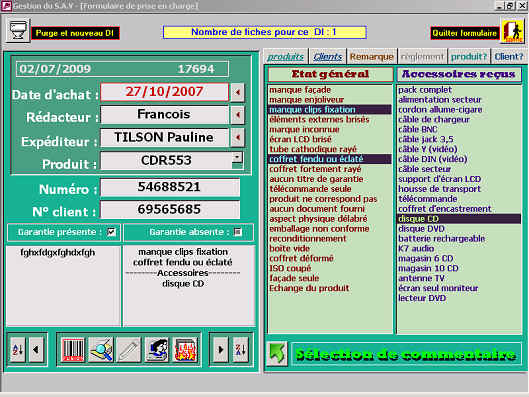Select 'coffret fendu ou éclaté' list row

(330, 159)
